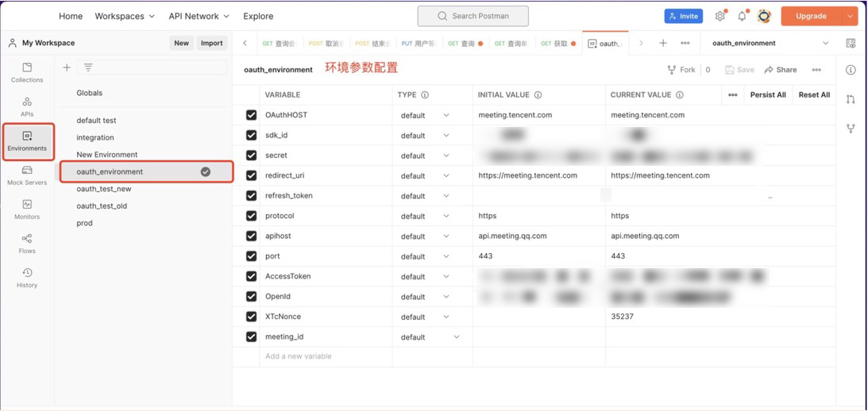Switch to the POST 取消 tab
This screenshot has width=868, height=411.
tap(327, 43)
